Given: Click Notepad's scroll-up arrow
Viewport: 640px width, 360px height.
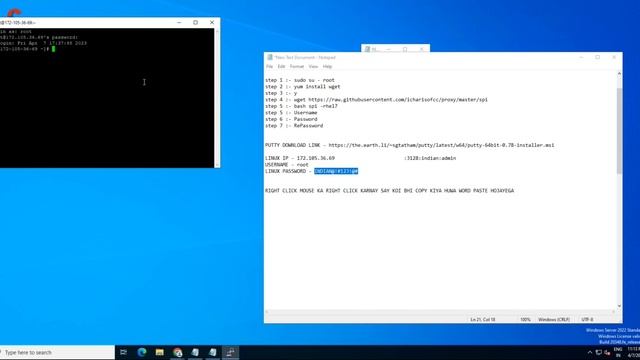Looking at the screenshot, I should pos(619,74).
